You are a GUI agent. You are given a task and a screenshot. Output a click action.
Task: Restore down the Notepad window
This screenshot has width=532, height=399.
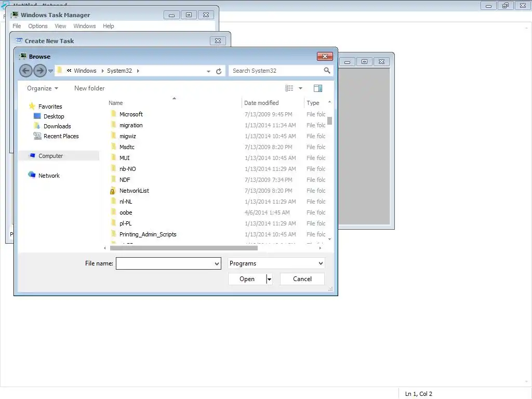(x=505, y=5)
